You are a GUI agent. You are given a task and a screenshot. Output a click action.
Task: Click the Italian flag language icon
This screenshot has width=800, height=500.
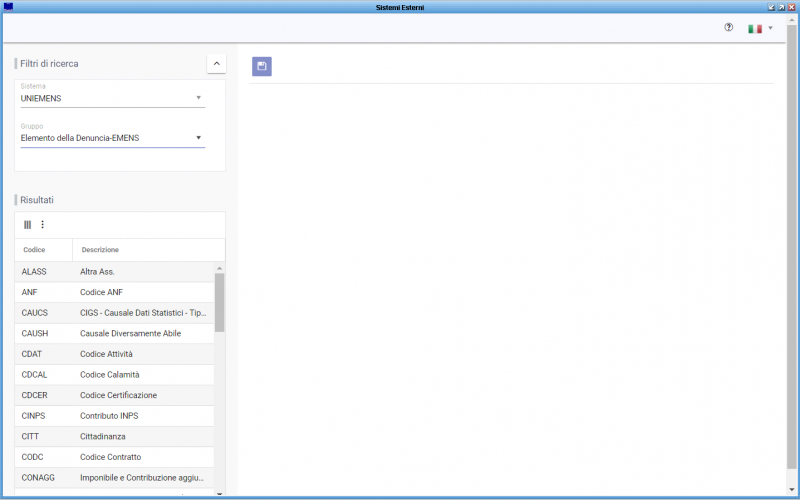[755, 29]
